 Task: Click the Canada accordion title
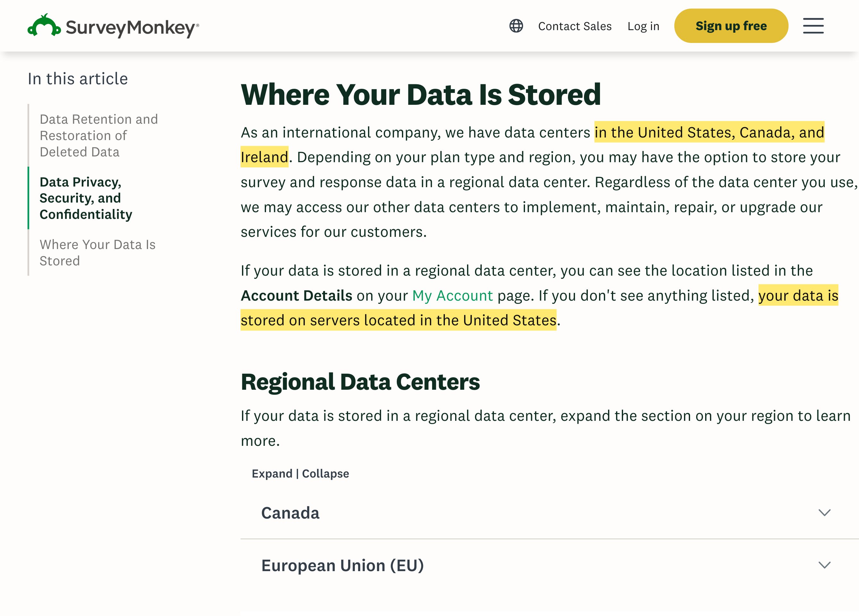(290, 513)
